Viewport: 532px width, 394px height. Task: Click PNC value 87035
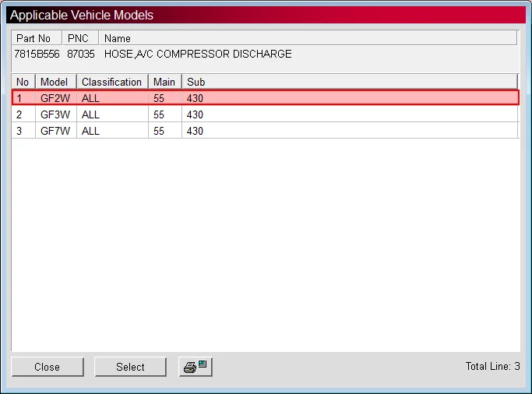point(81,54)
